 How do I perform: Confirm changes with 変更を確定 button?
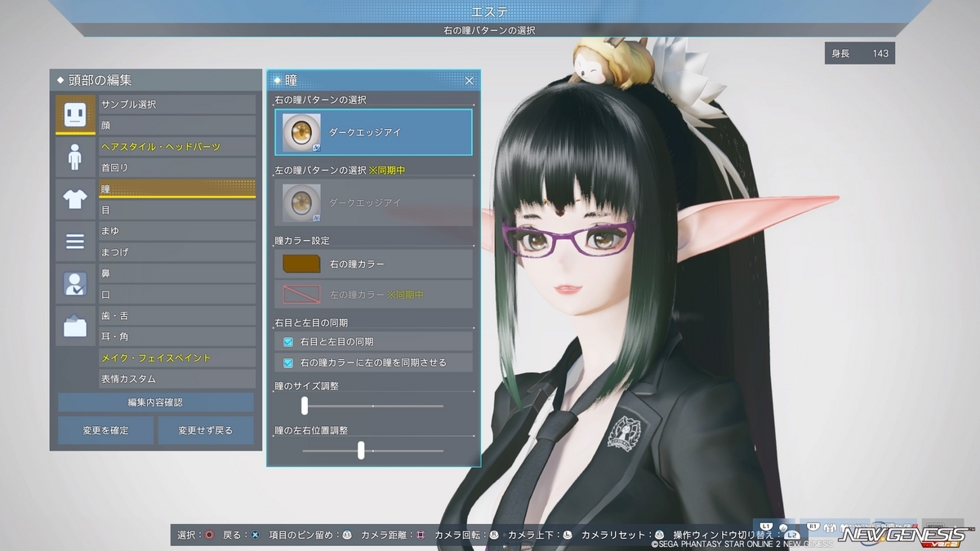point(105,430)
